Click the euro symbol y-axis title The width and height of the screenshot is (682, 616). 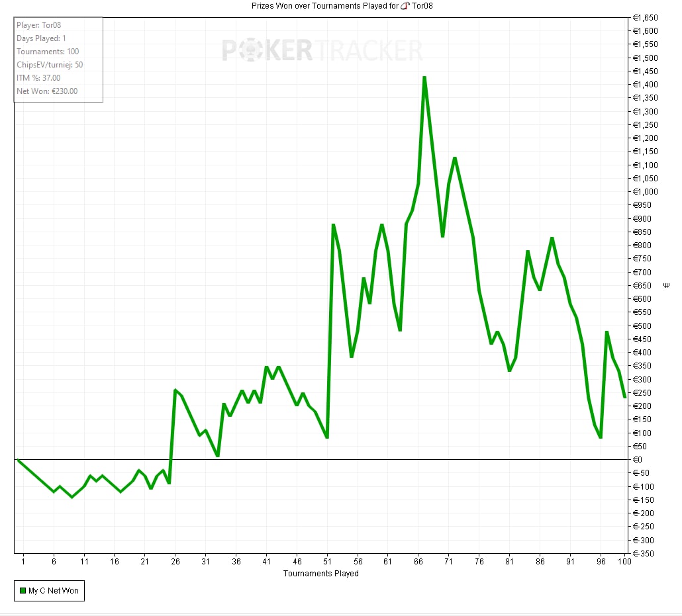pyautogui.click(x=666, y=285)
